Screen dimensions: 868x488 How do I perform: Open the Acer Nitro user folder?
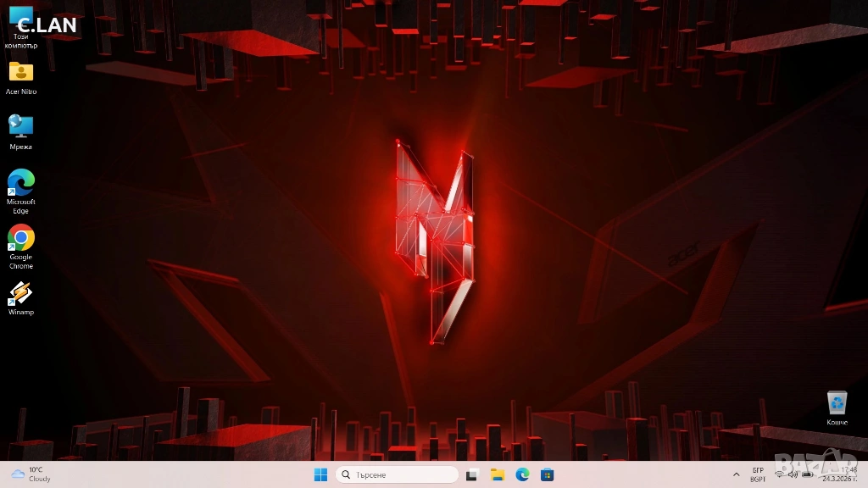pos(21,73)
